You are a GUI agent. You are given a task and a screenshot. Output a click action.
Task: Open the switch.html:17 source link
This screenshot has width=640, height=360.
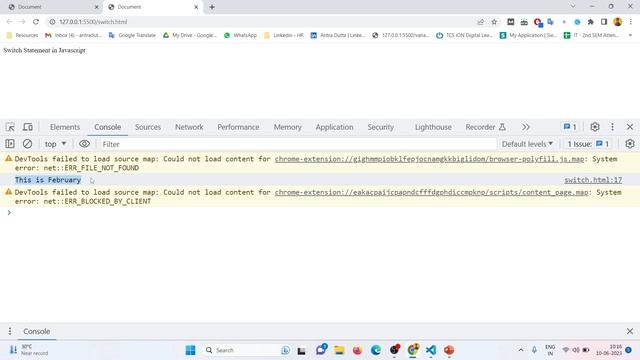pyautogui.click(x=593, y=180)
